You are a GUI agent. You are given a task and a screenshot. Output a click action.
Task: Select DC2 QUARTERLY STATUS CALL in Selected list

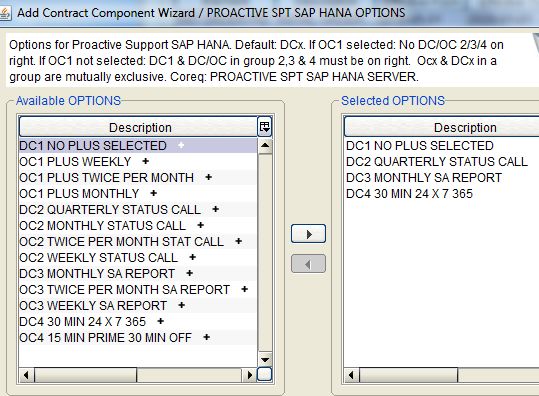(x=442, y=162)
